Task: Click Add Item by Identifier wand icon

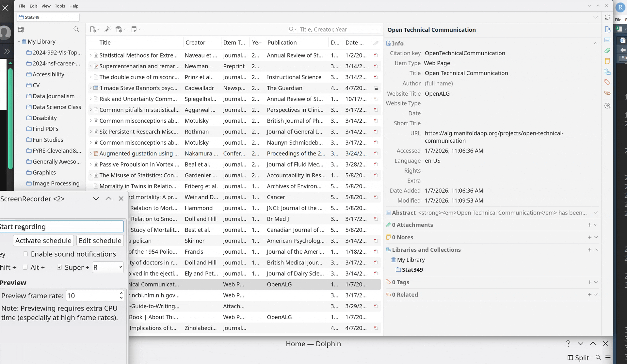Action: click(107, 29)
